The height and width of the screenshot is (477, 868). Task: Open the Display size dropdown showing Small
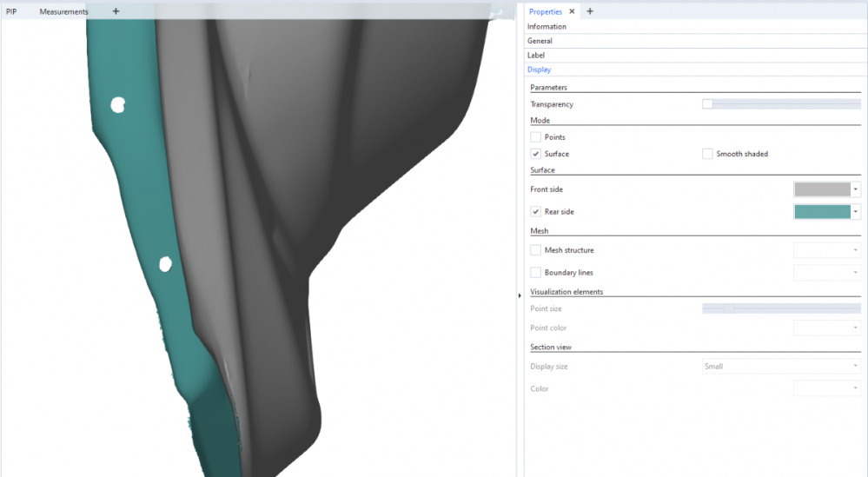coord(781,367)
